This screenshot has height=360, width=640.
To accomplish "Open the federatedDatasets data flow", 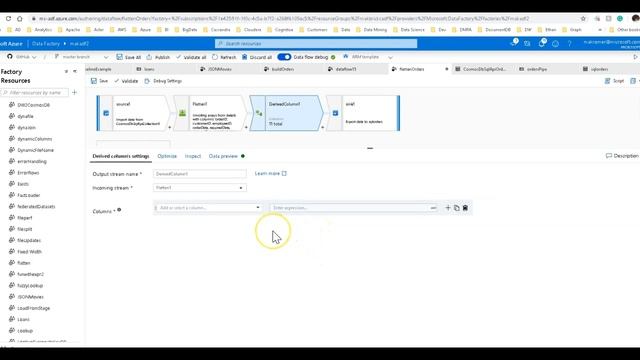I will (x=36, y=207).
